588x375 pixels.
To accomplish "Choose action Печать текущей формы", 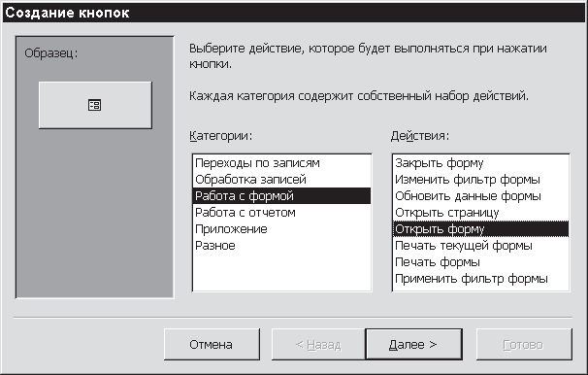I will point(480,246).
